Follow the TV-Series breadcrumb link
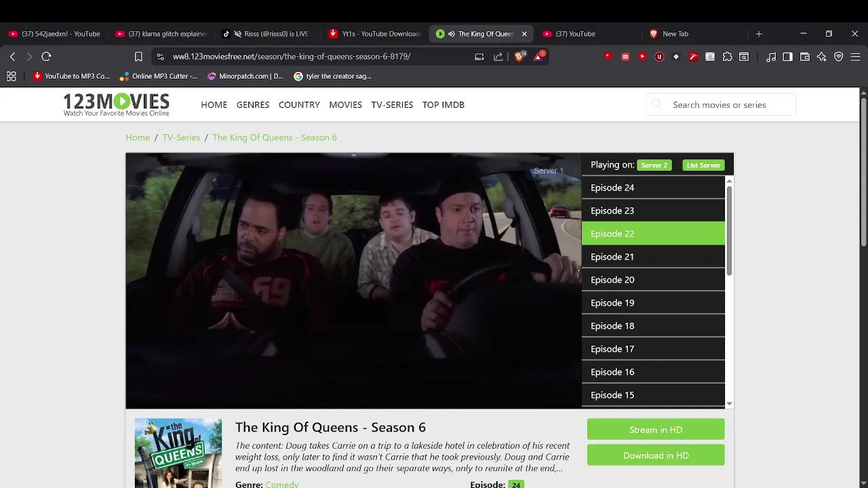The image size is (868, 488). tap(181, 138)
